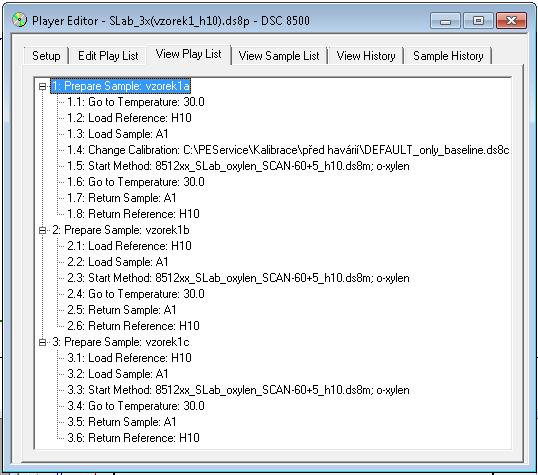Open the View Sample List tab

pyautogui.click(x=279, y=56)
